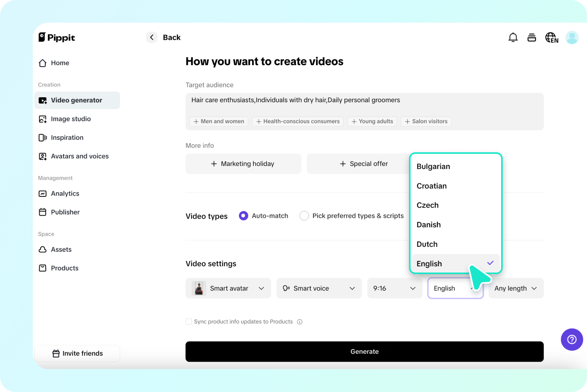Click the Publisher calendar icon
Screen dimensions: 587x392
tap(43, 212)
